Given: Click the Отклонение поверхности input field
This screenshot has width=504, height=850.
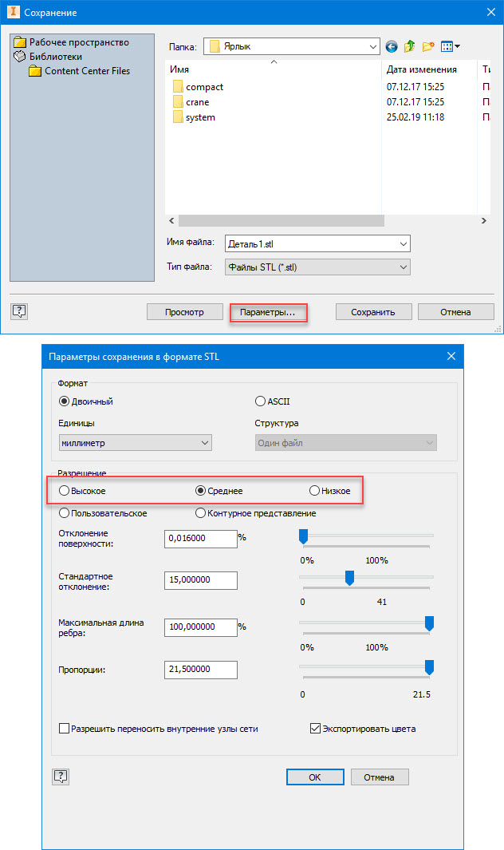Looking at the screenshot, I should 200,539.
